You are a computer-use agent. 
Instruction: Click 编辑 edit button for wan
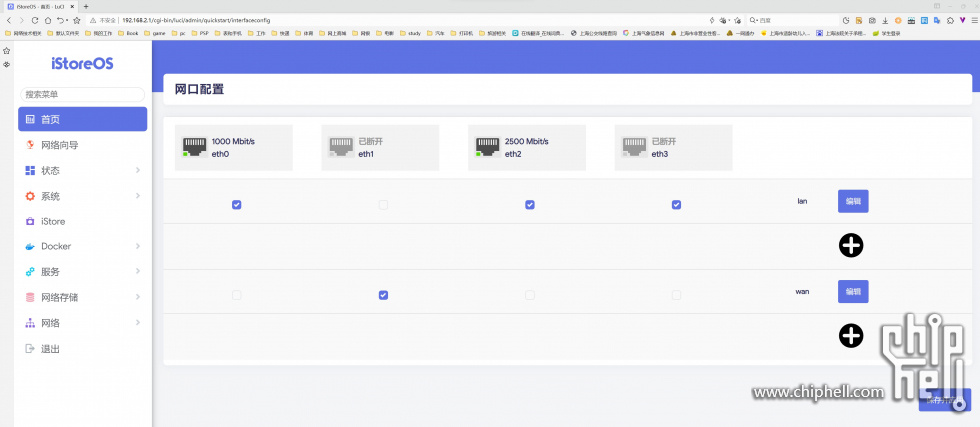pyautogui.click(x=853, y=291)
